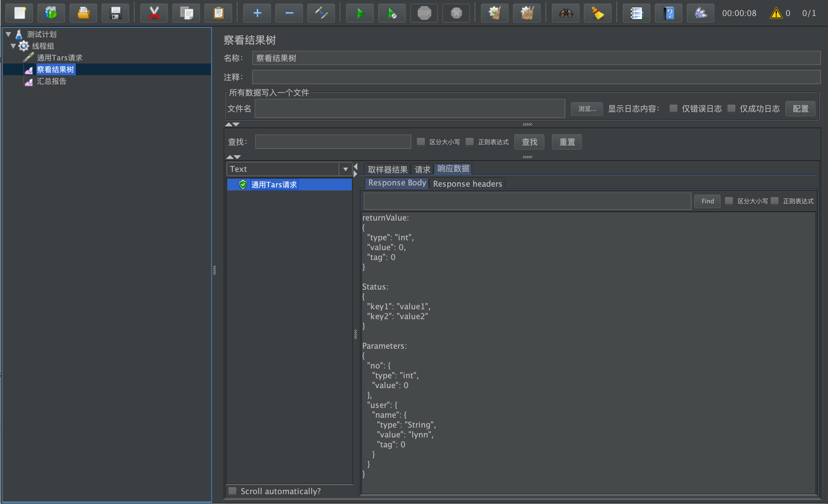This screenshot has width=828, height=504.
Task: Switch to the 取样器结果 tab
Action: pyautogui.click(x=387, y=169)
